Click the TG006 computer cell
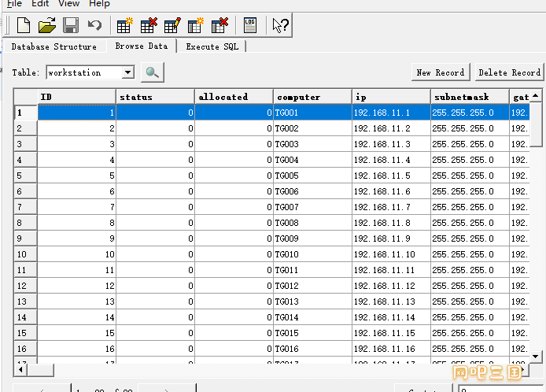The width and height of the screenshot is (546, 392). (x=312, y=191)
